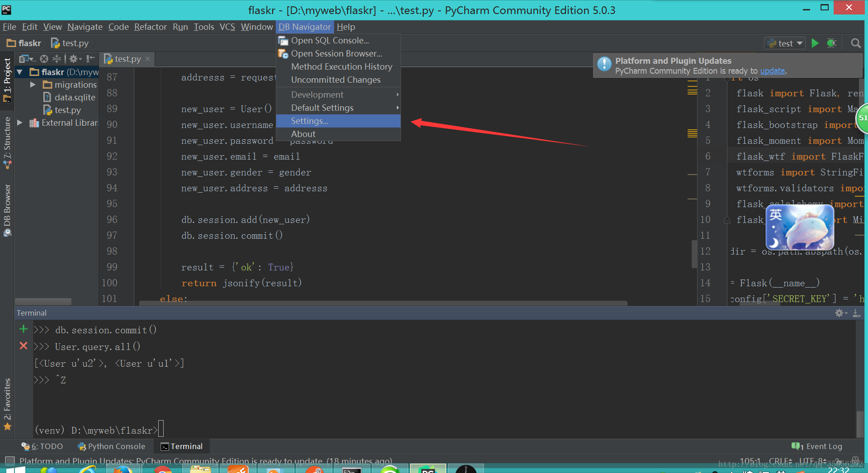The image size is (868, 473).
Task: Choose Open SQL Console from DB Navigator menu
Action: tap(338, 40)
